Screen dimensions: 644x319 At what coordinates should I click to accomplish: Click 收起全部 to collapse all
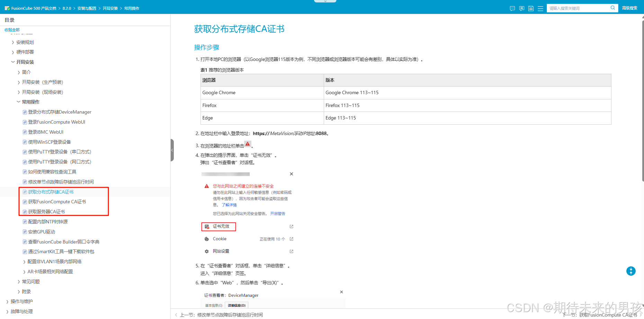point(12,30)
